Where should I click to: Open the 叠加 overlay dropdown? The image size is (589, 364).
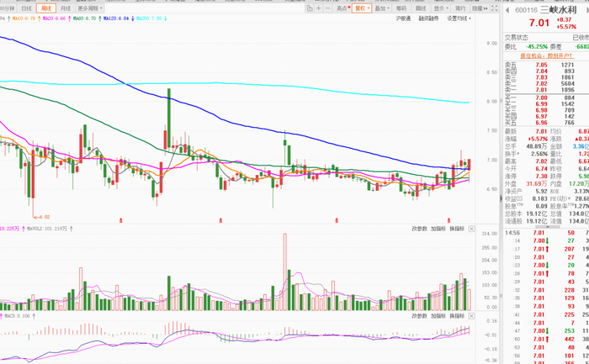tap(382, 8)
